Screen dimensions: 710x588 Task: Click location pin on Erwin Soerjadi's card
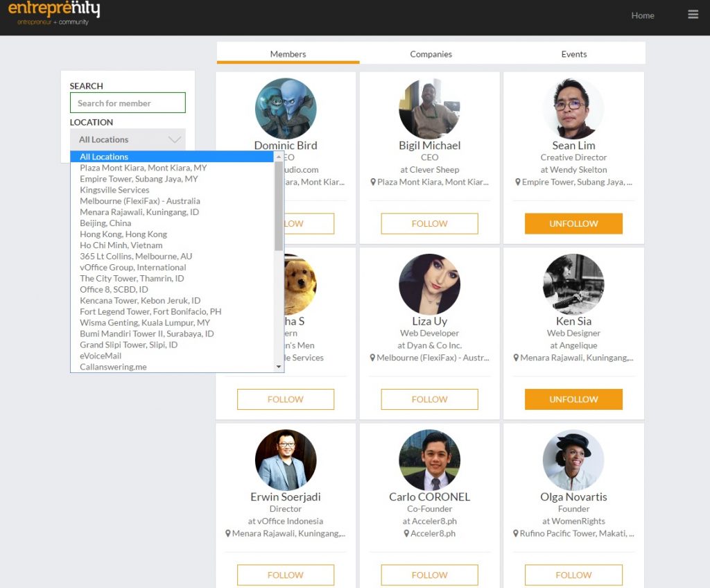[x=227, y=534]
